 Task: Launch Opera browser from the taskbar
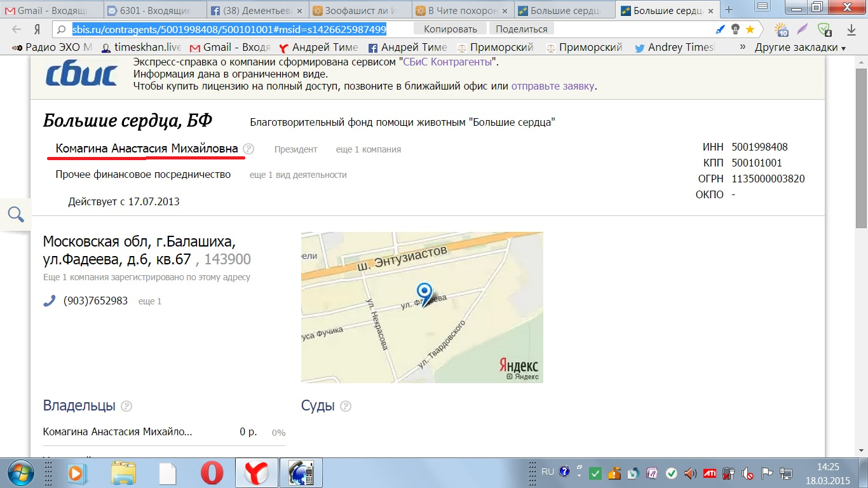pos(212,473)
